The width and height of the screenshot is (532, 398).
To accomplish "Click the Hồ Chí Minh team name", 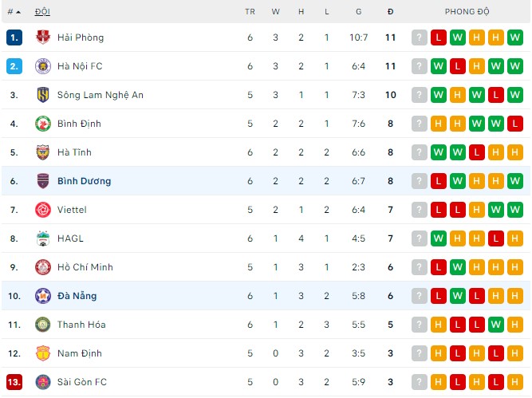I will click(85, 267).
